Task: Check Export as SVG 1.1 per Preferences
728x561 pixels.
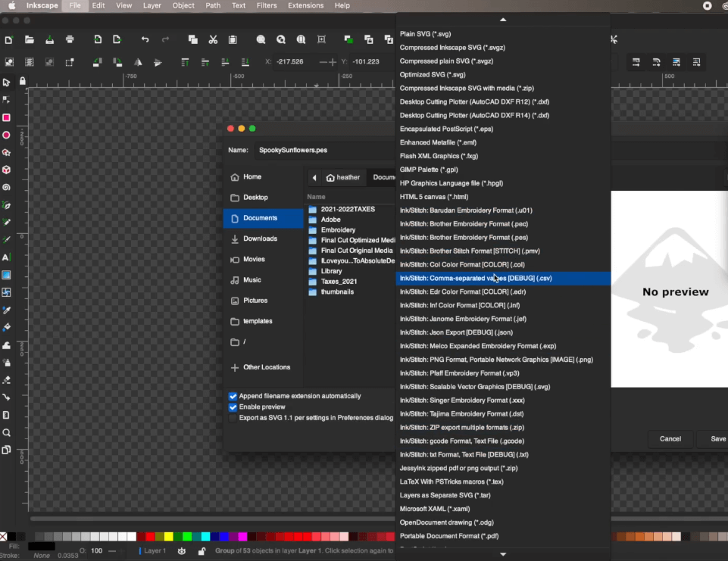Action: 233,417
